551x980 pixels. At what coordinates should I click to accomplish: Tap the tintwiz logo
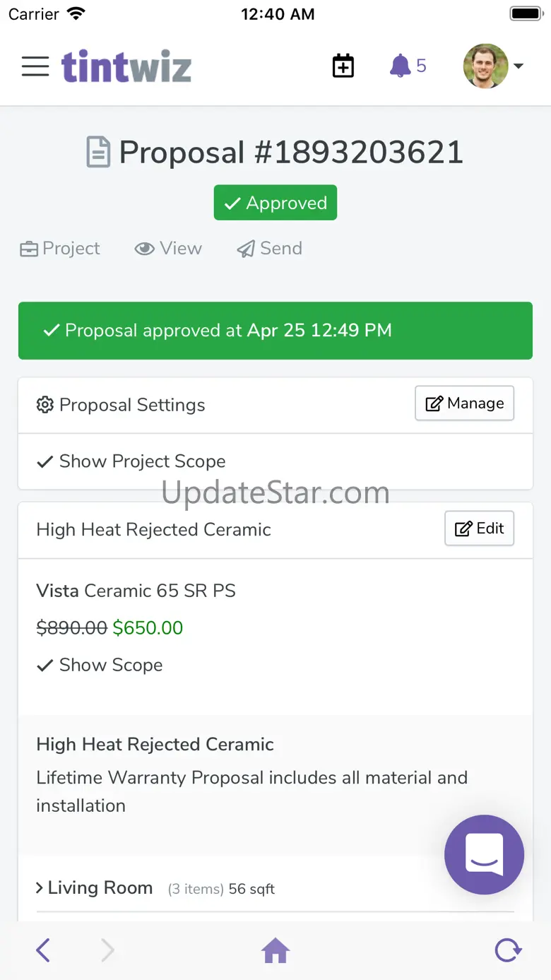[x=126, y=66]
